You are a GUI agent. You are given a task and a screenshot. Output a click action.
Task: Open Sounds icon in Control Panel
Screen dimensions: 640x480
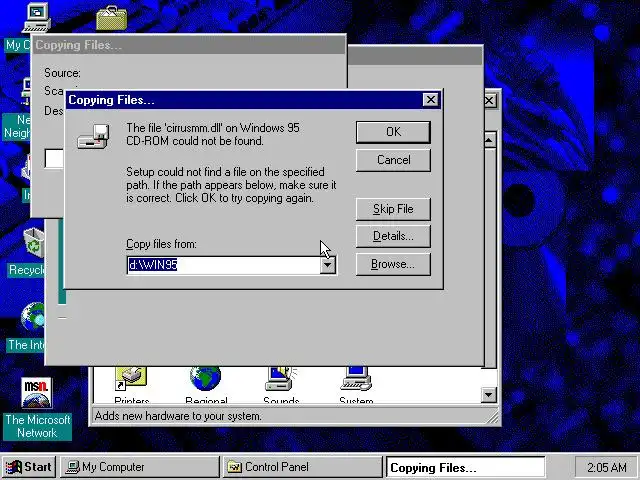(x=281, y=384)
